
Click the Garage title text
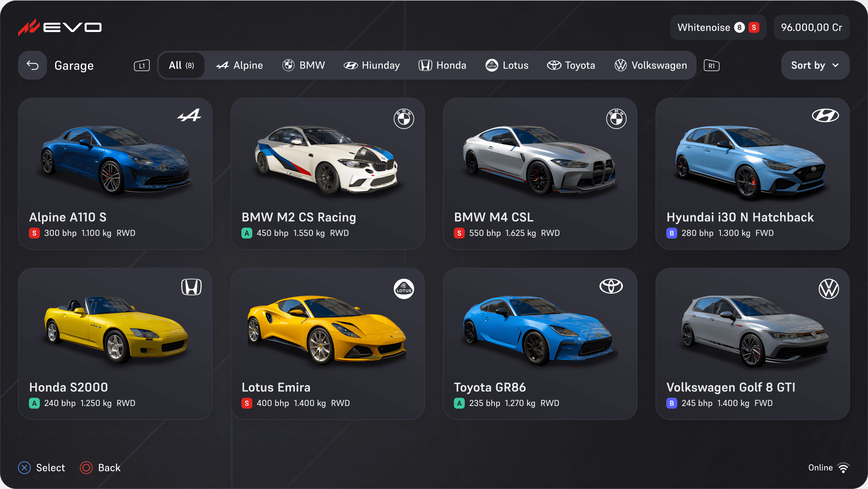click(x=74, y=66)
